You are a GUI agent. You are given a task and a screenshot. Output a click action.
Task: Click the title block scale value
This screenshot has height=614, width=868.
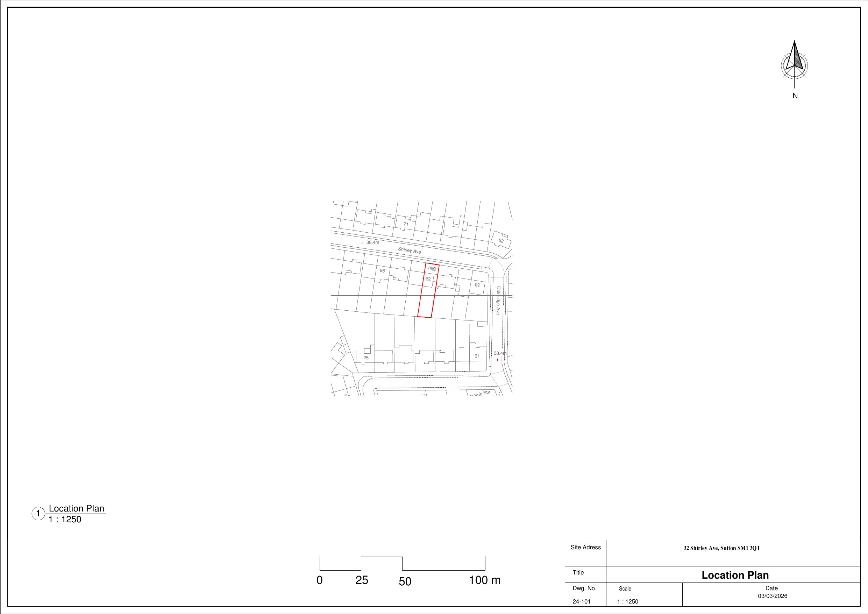coord(627,601)
